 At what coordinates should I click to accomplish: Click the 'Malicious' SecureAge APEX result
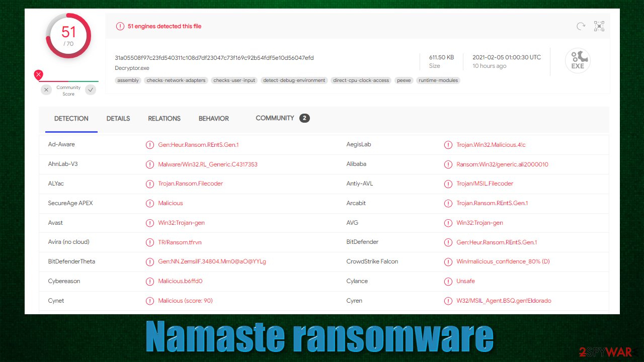[x=171, y=204]
